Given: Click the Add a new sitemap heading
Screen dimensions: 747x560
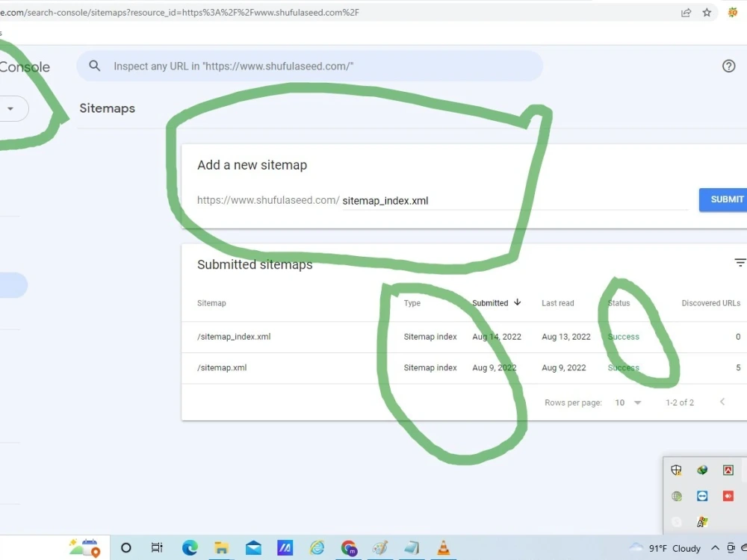Looking at the screenshot, I should [252, 165].
